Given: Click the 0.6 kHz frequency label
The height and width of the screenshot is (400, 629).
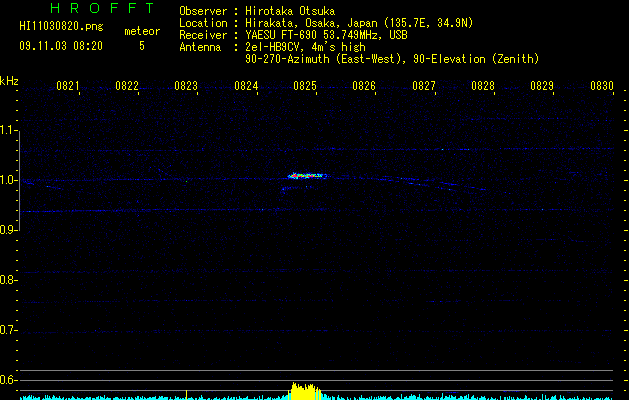Looking at the screenshot, I should 8,380.
